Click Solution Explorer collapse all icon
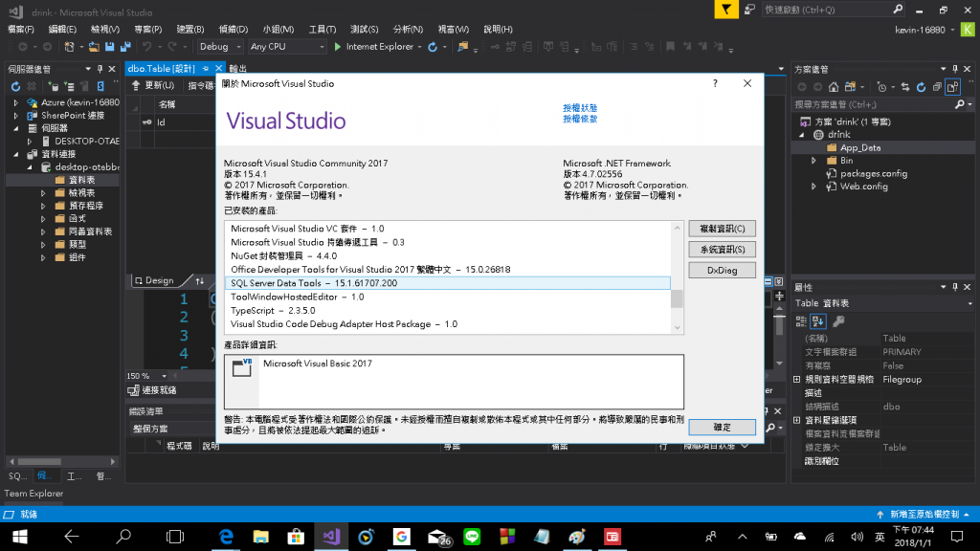980x551 pixels. [937, 87]
